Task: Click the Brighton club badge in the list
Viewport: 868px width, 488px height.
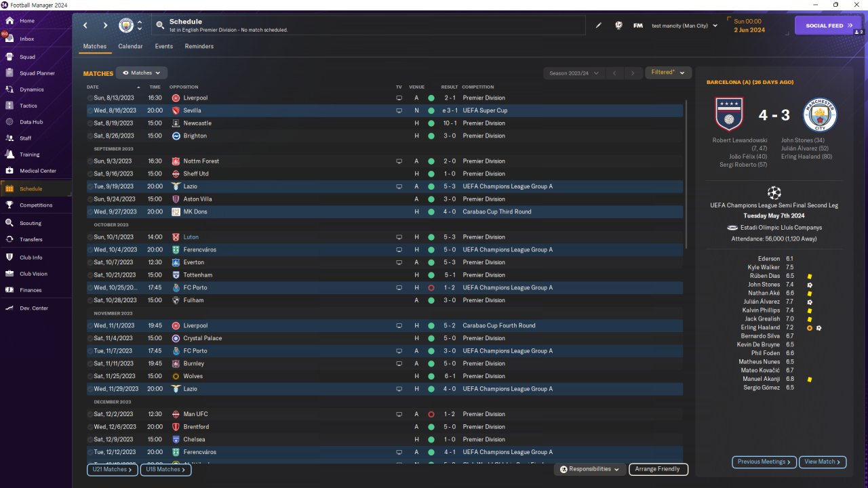Action: 176,136
